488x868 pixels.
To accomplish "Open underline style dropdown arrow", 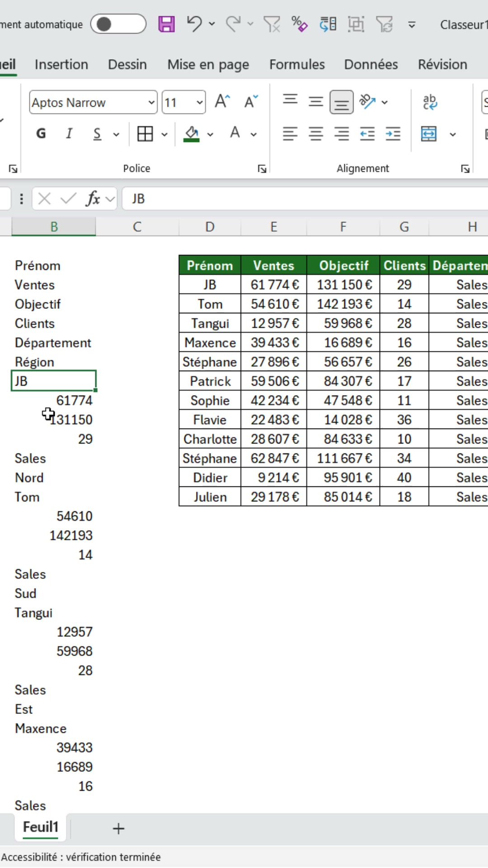I will pyautogui.click(x=116, y=134).
